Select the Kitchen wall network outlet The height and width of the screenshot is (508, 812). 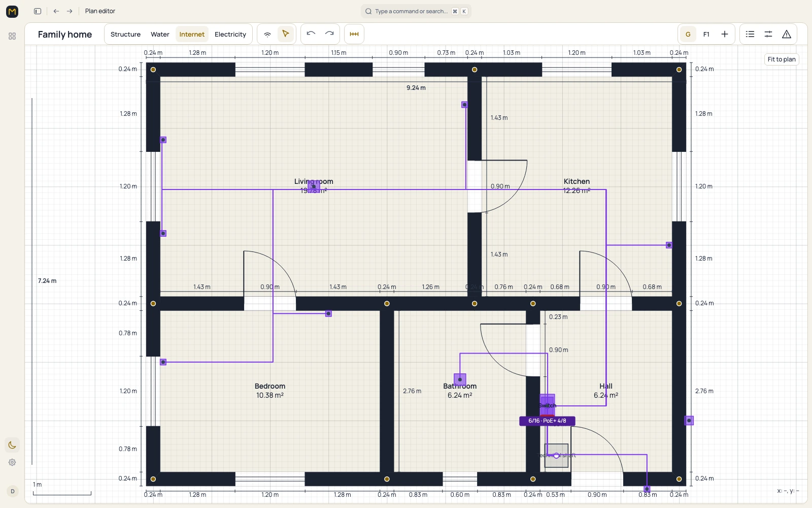click(x=669, y=245)
